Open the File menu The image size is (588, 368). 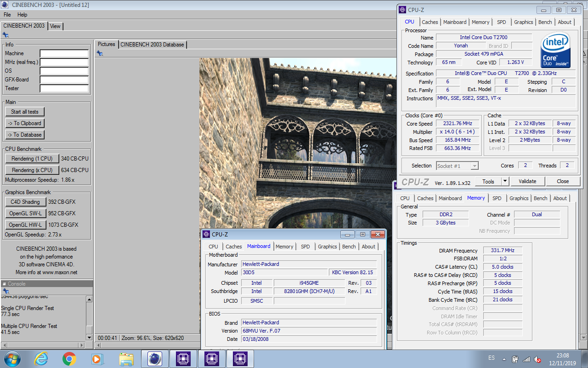pos(7,15)
